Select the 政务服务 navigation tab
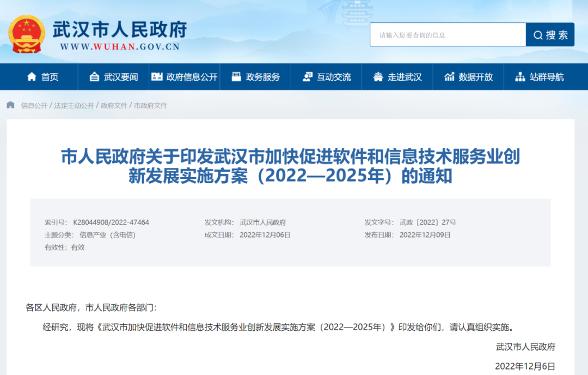 262,77
